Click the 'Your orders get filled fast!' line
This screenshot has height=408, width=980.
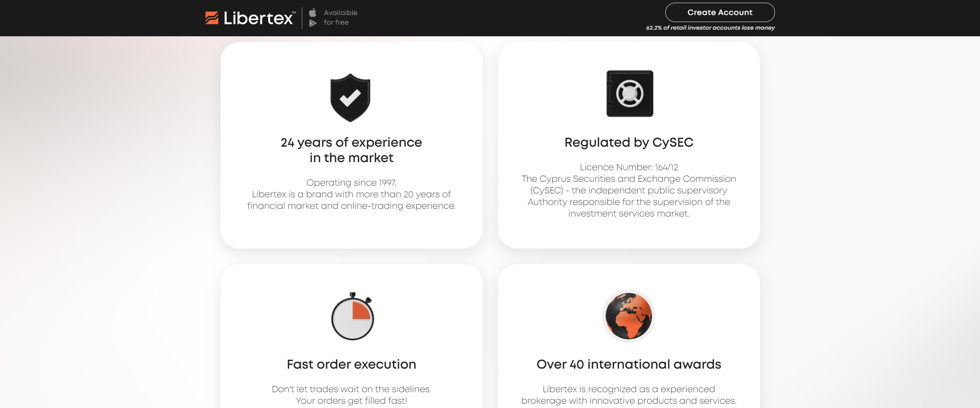tap(351, 401)
